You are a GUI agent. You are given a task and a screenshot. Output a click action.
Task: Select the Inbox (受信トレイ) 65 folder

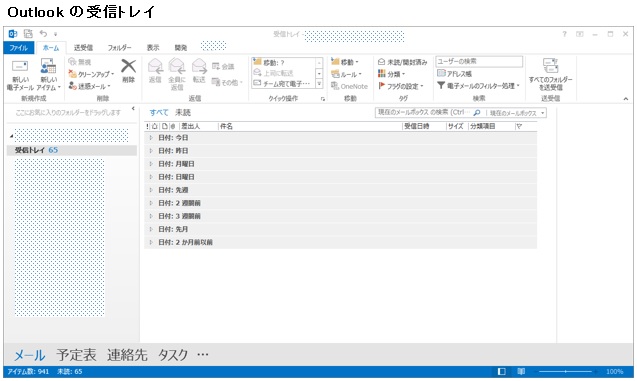[72, 150]
